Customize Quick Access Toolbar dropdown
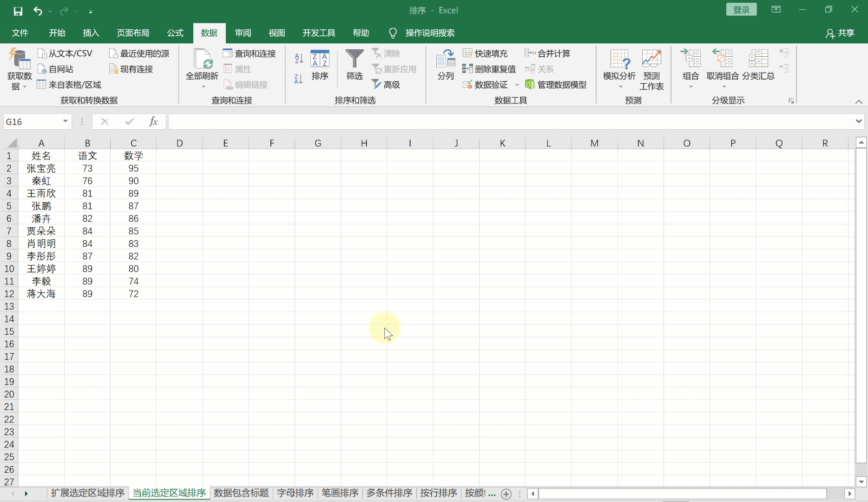 (x=91, y=11)
